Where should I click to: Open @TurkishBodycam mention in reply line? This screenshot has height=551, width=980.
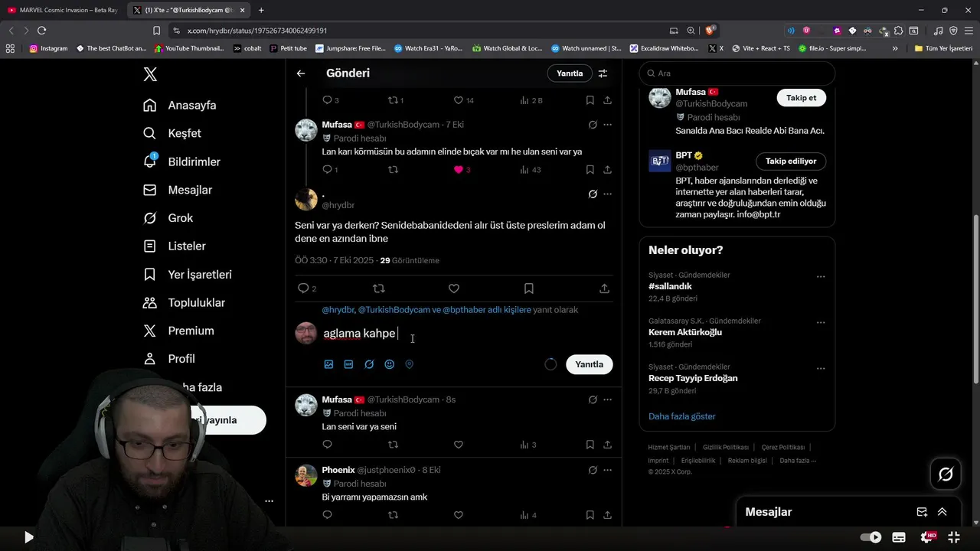point(393,310)
